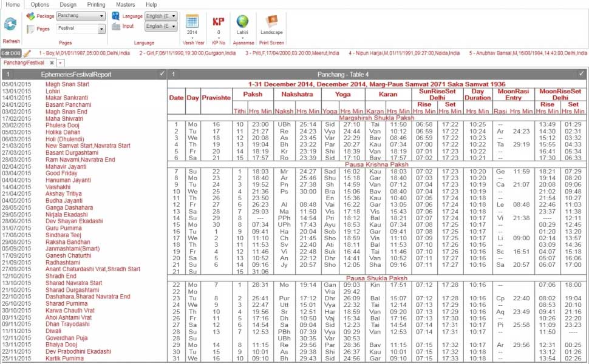Click the Pausa Krishna Paksh section row
This screenshot has height=364, width=589.
376,164
